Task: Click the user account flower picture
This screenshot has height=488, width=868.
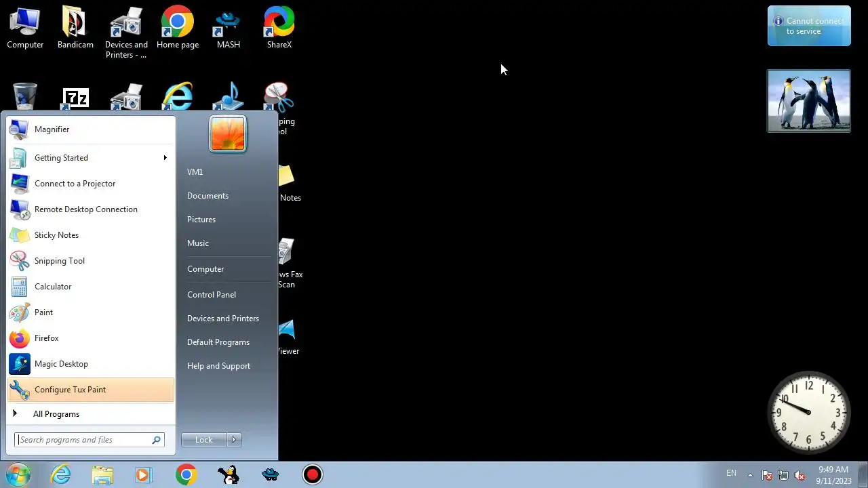Action: point(228,134)
